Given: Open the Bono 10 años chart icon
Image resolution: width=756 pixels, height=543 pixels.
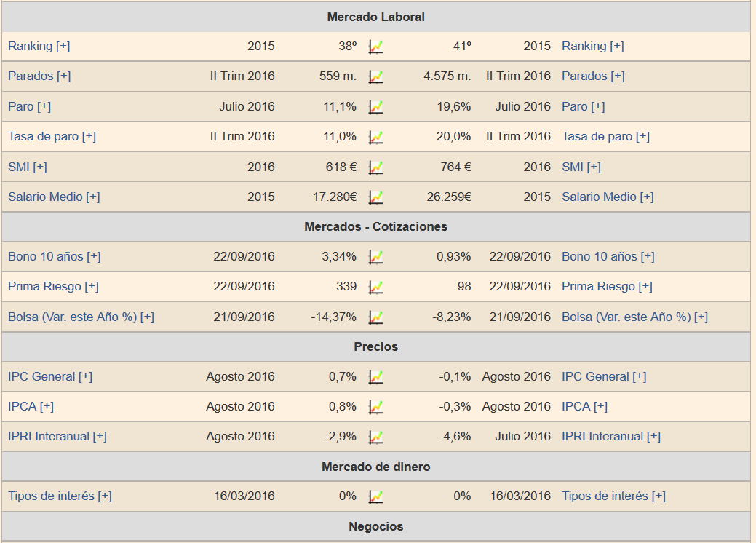Looking at the screenshot, I should [x=375, y=257].
